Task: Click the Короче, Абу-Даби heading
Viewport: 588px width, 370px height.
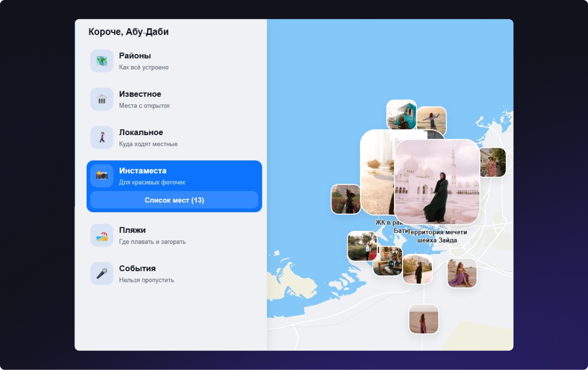Action: click(128, 32)
